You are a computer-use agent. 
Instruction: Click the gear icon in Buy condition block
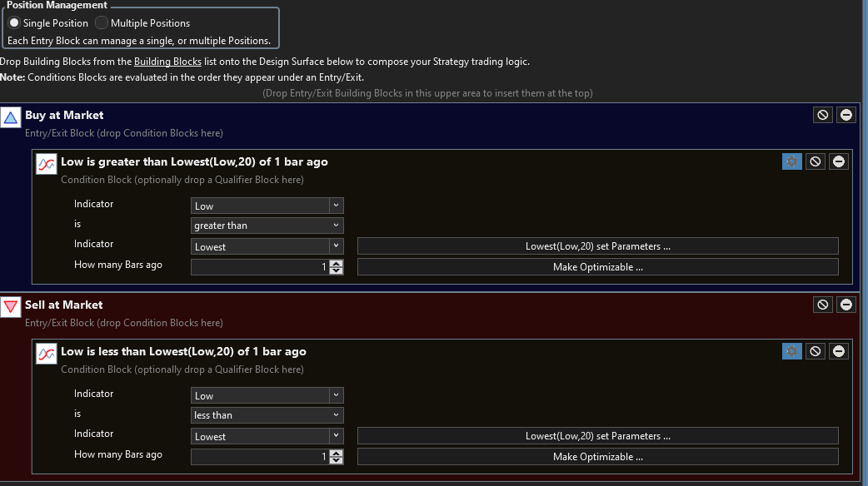(791, 161)
